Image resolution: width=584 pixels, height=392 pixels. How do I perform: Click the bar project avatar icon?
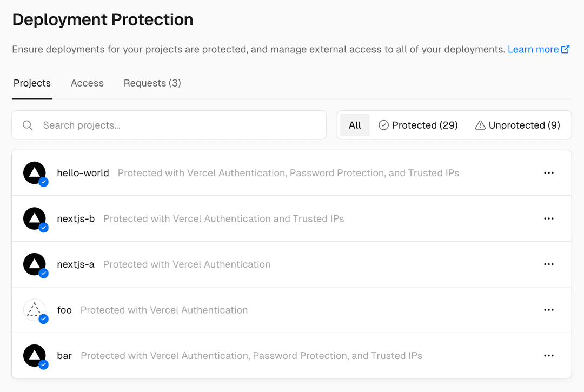coord(34,355)
